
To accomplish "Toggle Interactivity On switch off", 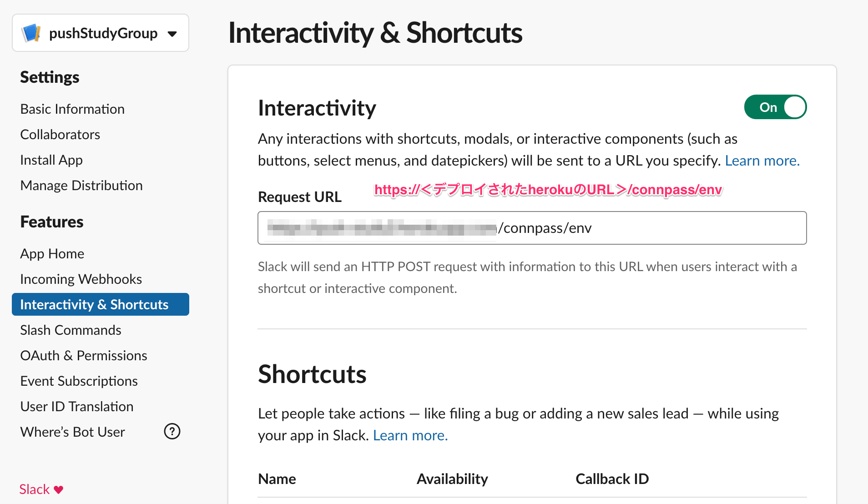I will pyautogui.click(x=775, y=107).
